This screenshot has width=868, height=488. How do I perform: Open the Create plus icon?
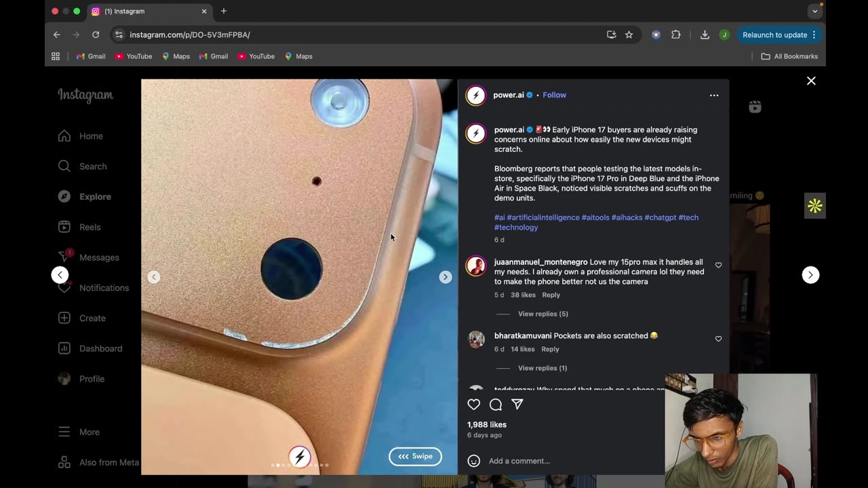pos(64,318)
